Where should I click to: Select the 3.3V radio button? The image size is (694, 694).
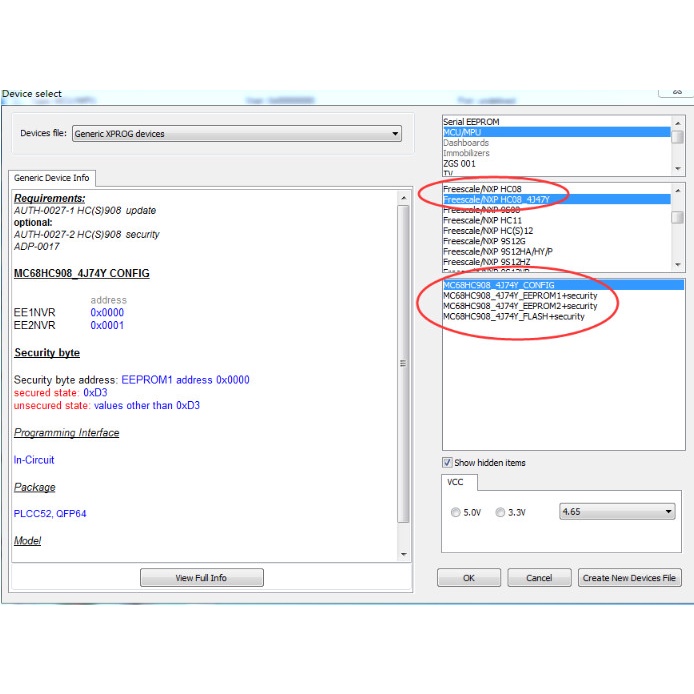pyautogui.click(x=501, y=512)
